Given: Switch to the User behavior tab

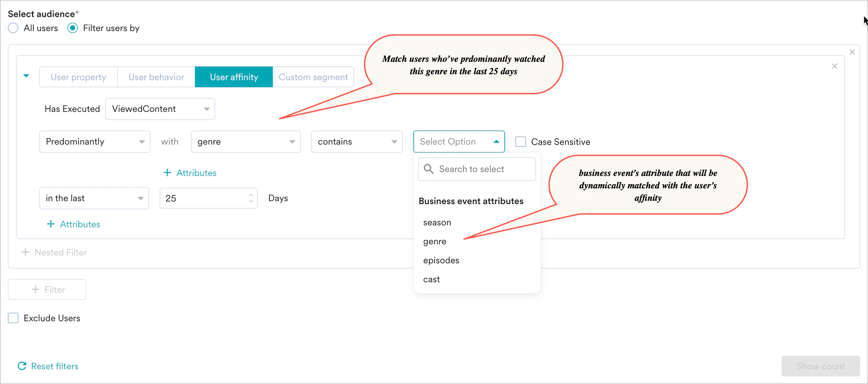Looking at the screenshot, I should (156, 77).
